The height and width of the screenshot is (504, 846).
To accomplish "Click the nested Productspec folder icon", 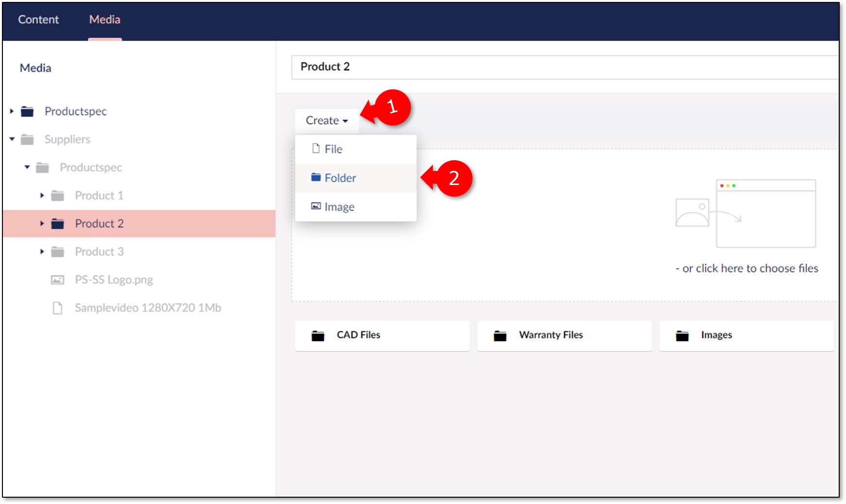I will (x=42, y=168).
